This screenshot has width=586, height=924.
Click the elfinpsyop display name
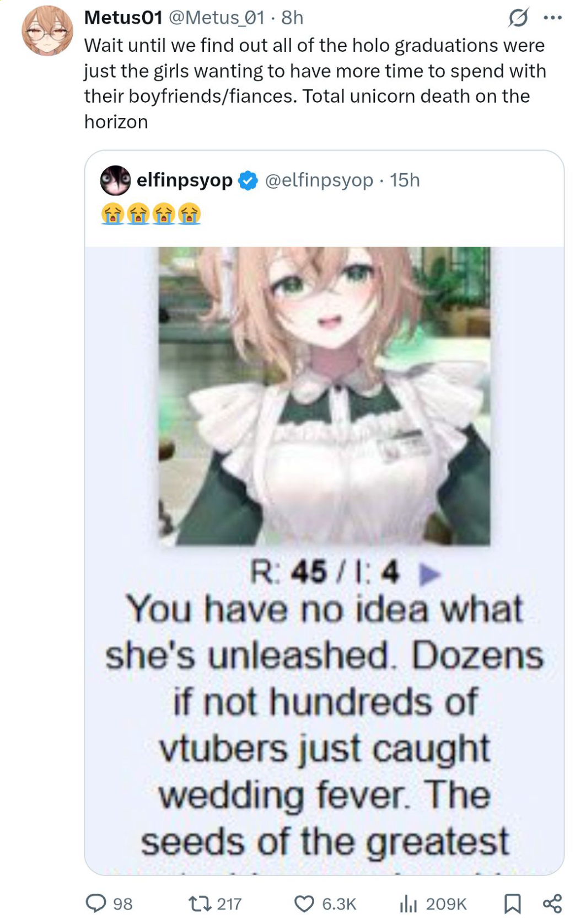[x=185, y=180]
